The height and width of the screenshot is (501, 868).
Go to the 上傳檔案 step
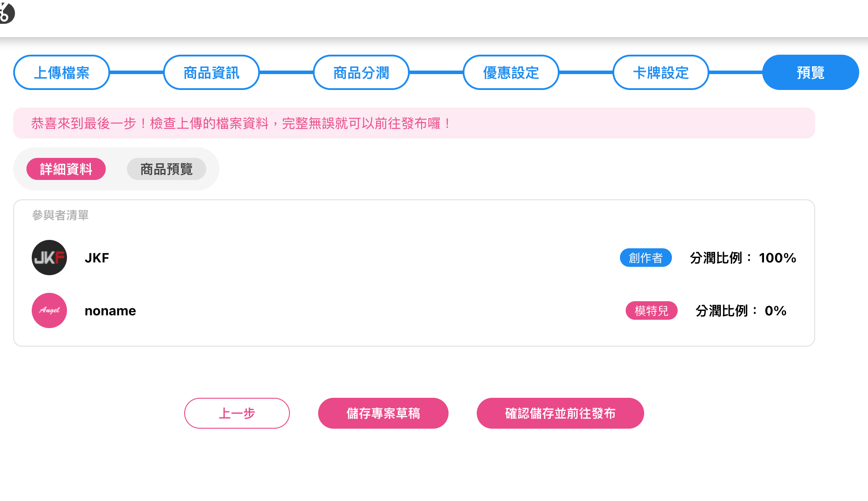(x=62, y=72)
